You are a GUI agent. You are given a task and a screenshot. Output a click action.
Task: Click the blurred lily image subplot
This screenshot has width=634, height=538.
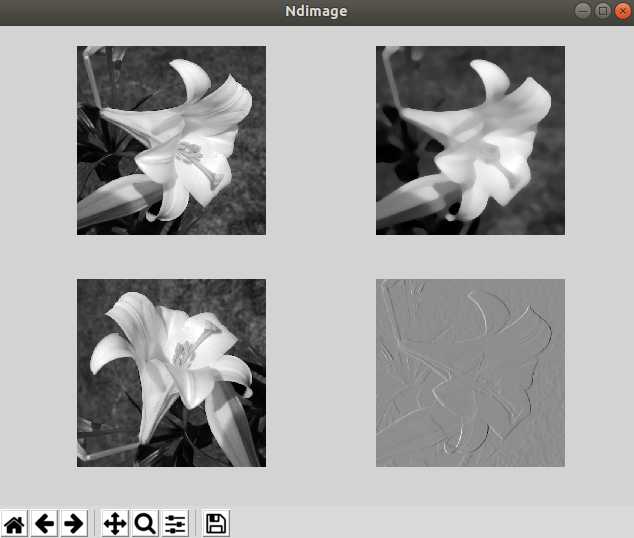[470, 140]
